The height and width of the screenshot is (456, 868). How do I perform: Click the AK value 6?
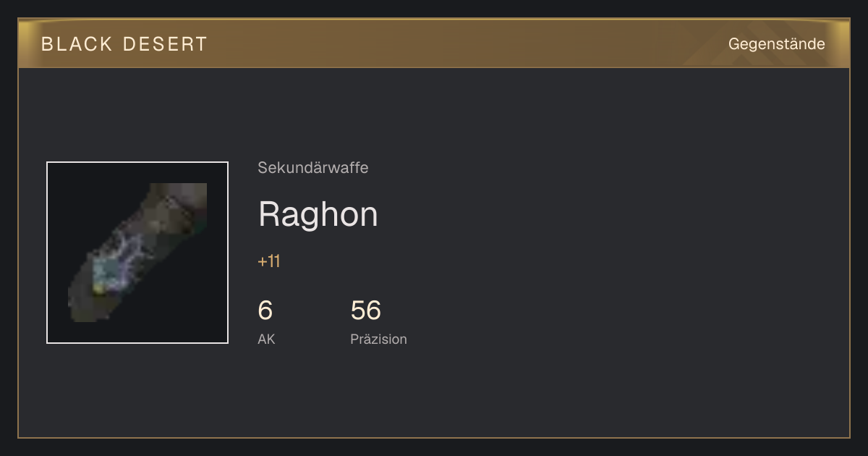(265, 311)
